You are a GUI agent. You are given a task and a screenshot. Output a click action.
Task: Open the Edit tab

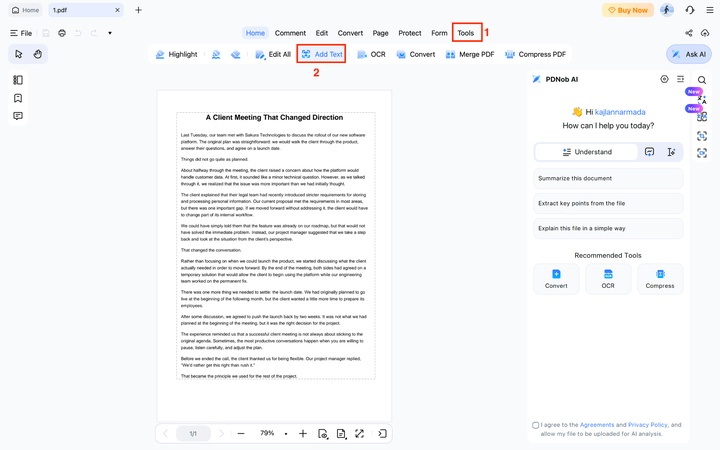[322, 33]
